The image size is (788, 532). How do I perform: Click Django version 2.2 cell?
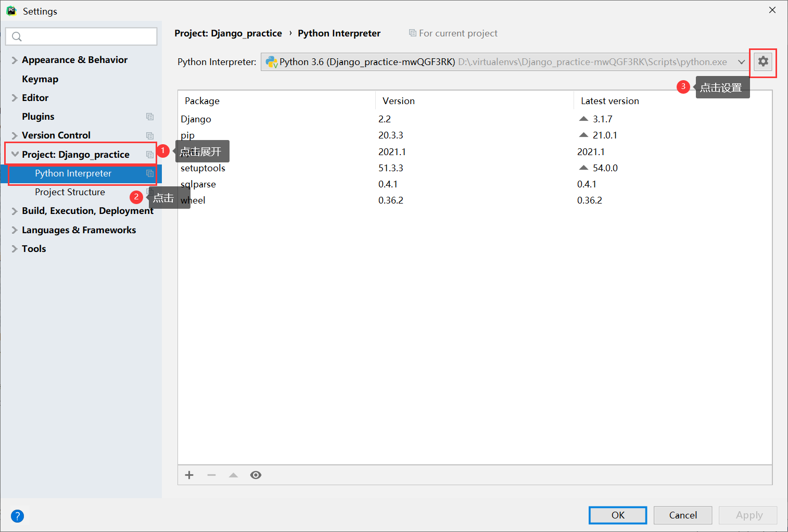385,119
